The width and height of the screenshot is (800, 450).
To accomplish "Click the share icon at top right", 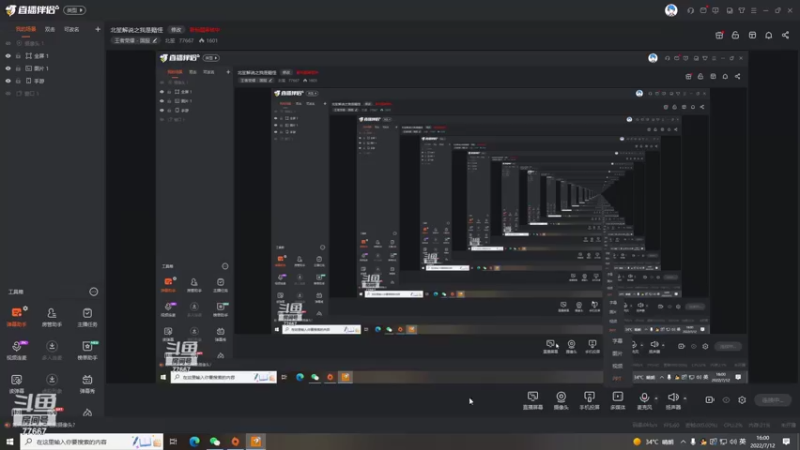I will click(785, 35).
